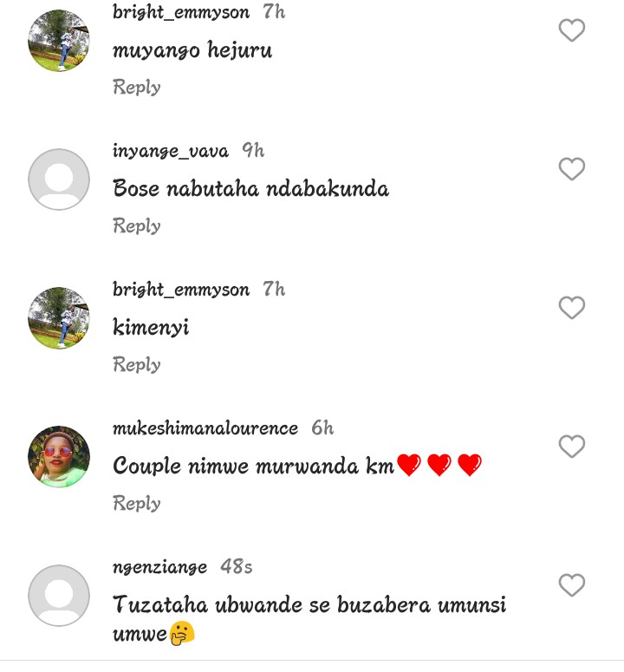Reply to 'Couple nimwe murwanda km' comment
Screen dimensions: 624x672
point(137,503)
